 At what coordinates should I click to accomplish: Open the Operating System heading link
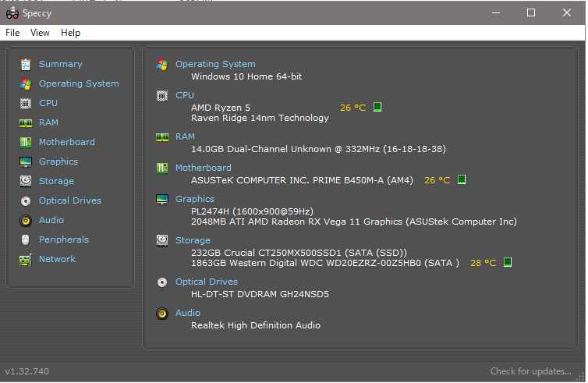[214, 64]
